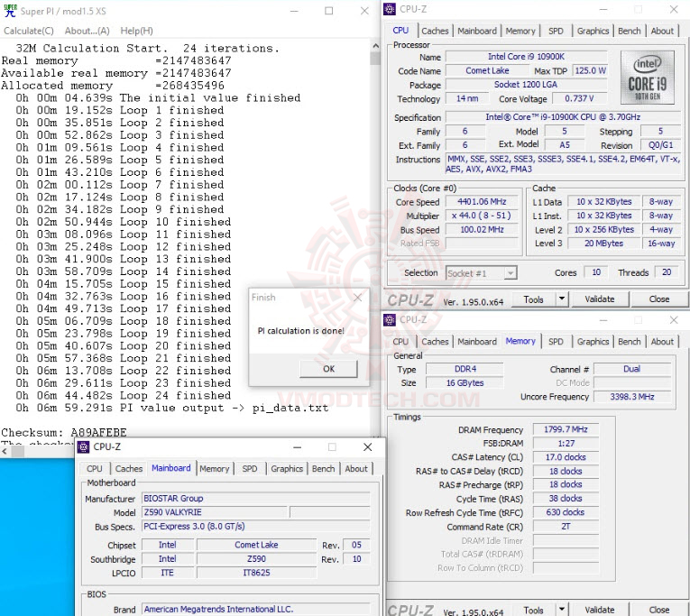The width and height of the screenshot is (690, 616).
Task: Click the CAS# Latency 17.0 clocks value
Action: click(x=566, y=457)
